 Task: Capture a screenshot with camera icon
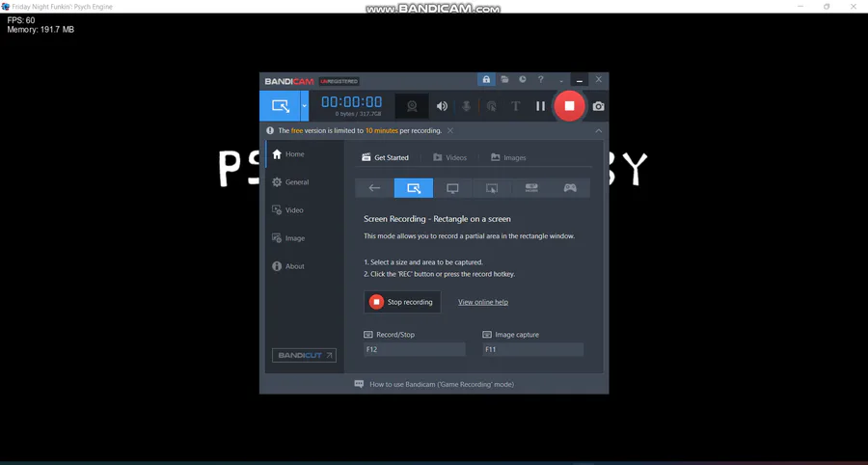coord(598,106)
